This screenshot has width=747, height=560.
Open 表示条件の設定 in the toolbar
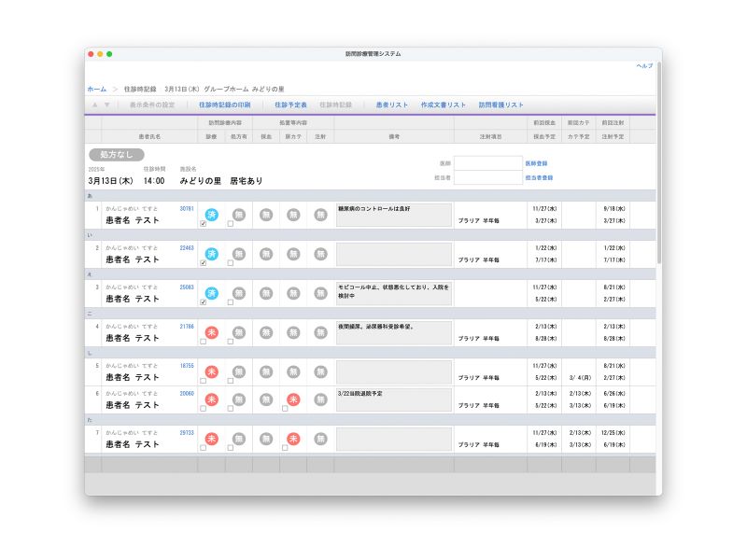[x=152, y=105]
